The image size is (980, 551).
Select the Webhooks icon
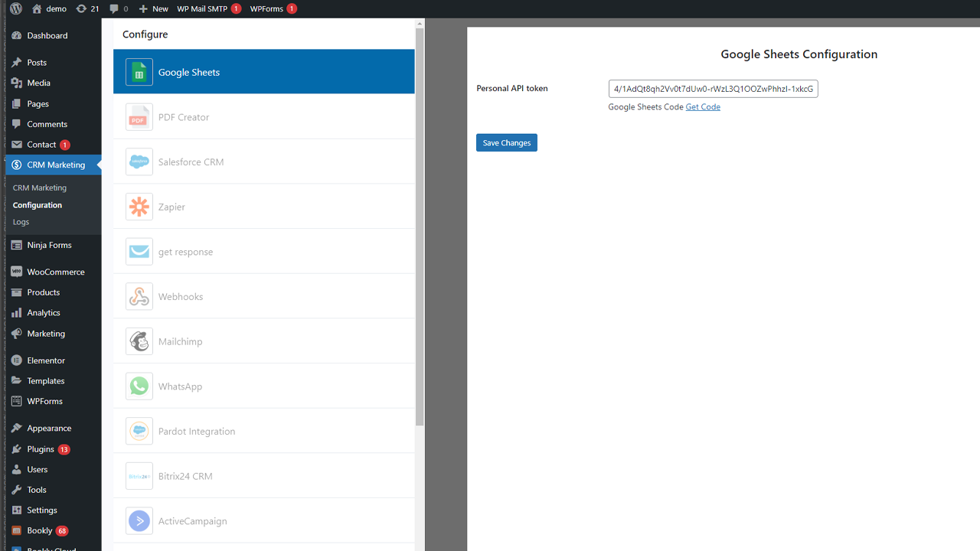click(139, 297)
